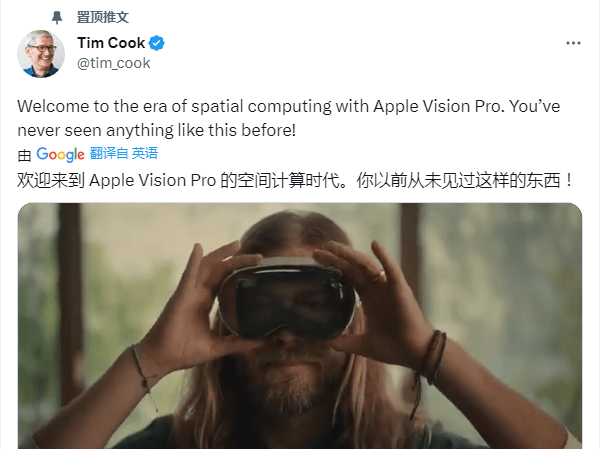The width and height of the screenshot is (600, 449).
Task: Click the Google logo in translation line
Action: click(60, 154)
